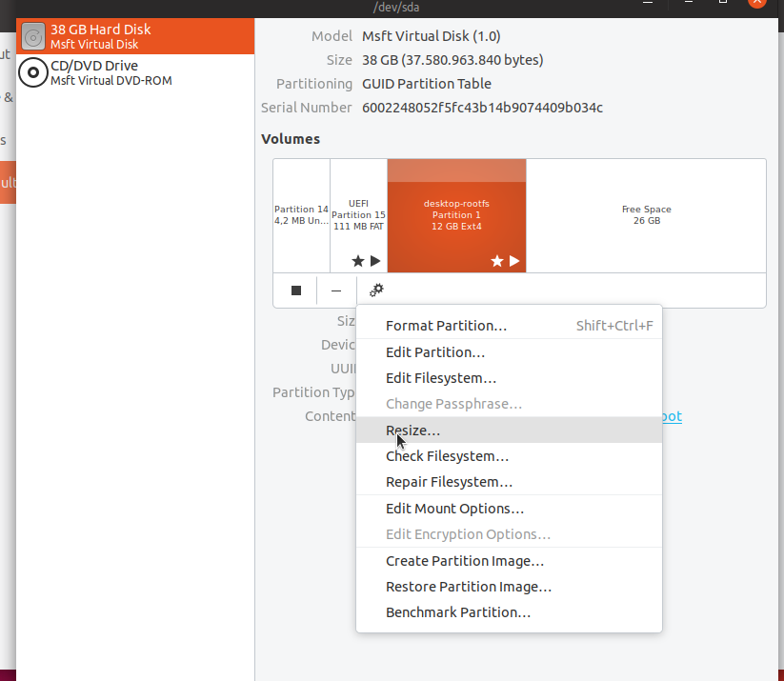Start Benchmark Partition from menu
This screenshot has width=784, height=681.
tap(509, 612)
